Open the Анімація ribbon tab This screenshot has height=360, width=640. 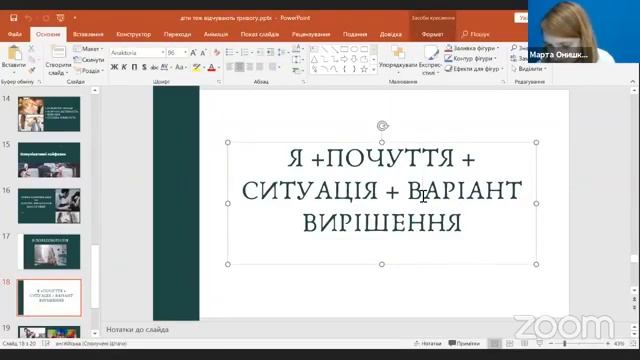click(x=216, y=34)
